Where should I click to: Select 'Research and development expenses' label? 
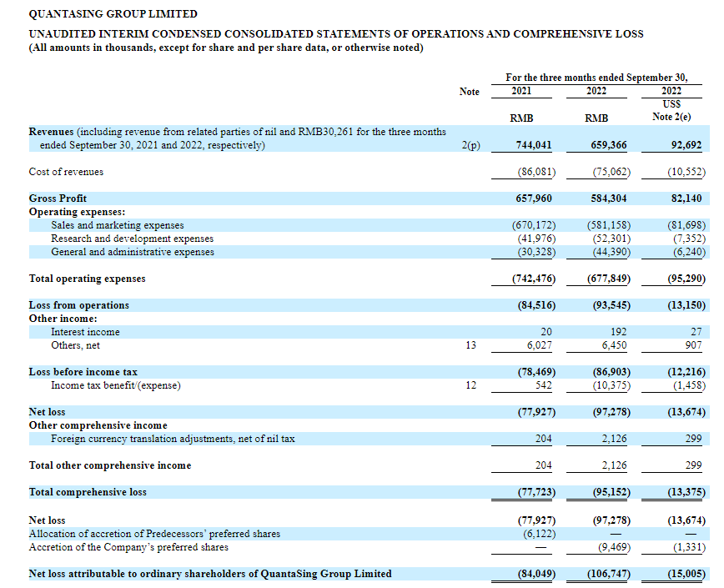pyautogui.click(x=132, y=239)
